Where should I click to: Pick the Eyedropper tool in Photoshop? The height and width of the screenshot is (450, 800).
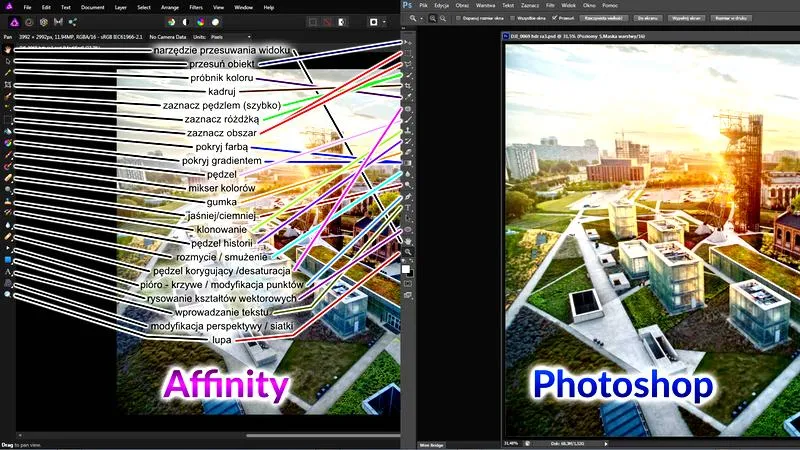click(408, 97)
